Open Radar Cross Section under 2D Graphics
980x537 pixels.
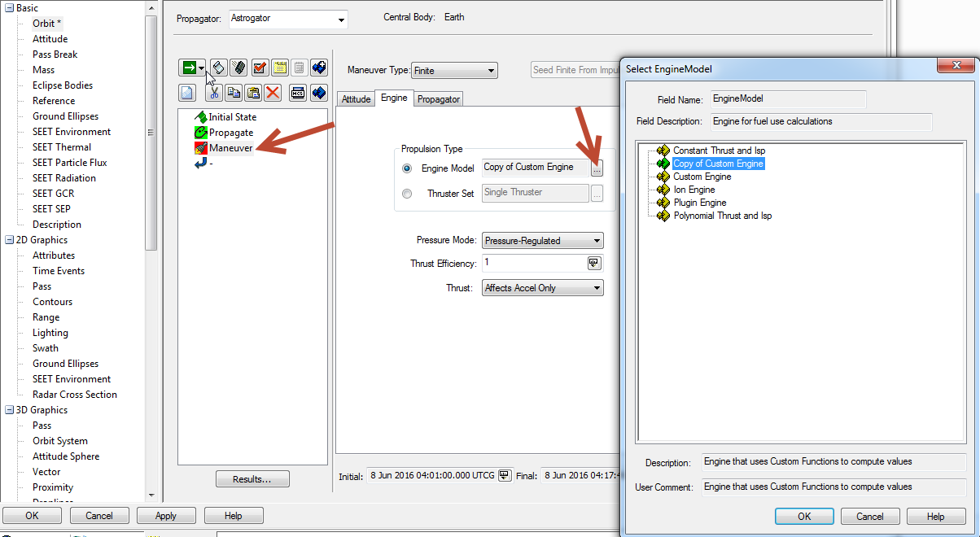click(x=75, y=395)
